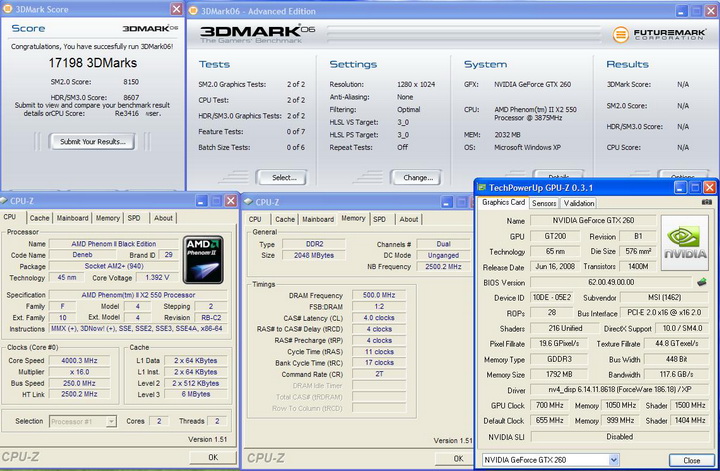Click the Command Rate value 2T
The height and width of the screenshot is (471, 720).
pyautogui.click(x=379, y=374)
